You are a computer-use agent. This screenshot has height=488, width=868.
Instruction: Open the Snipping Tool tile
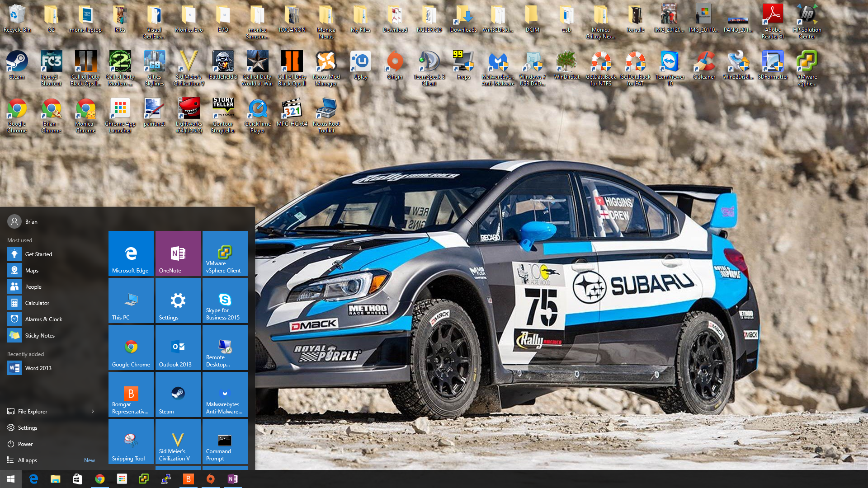(131, 441)
